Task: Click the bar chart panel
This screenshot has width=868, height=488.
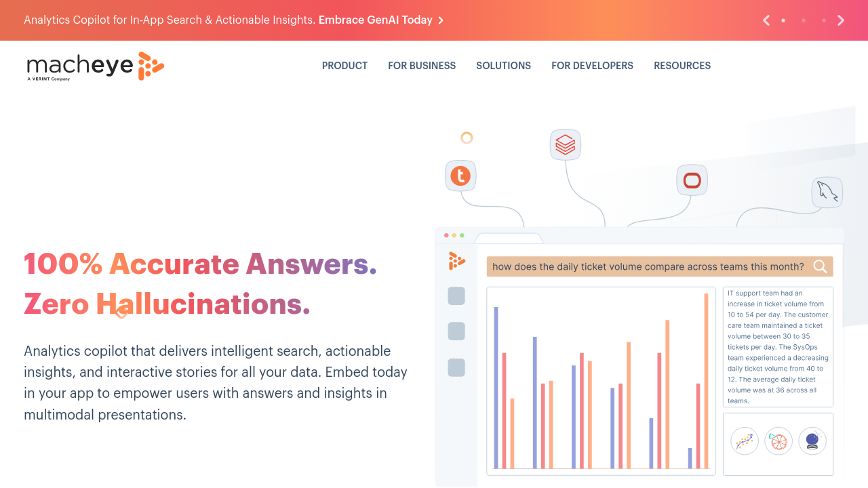Action: [601, 381]
